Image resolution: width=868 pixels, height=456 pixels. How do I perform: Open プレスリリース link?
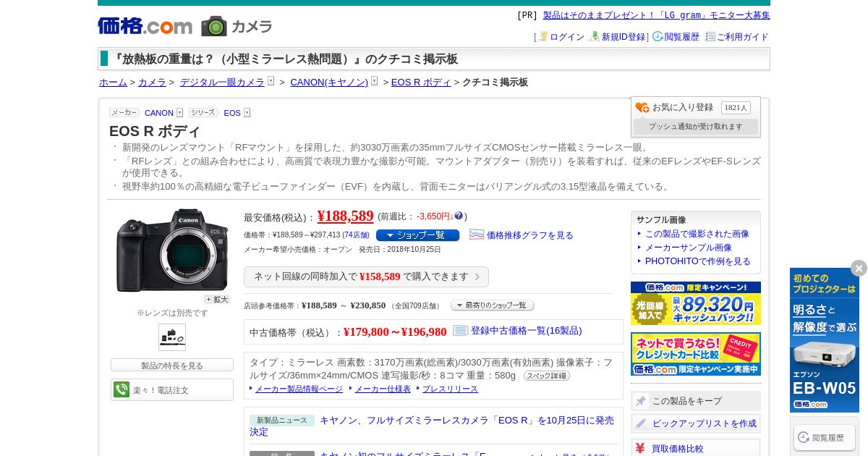click(450, 389)
